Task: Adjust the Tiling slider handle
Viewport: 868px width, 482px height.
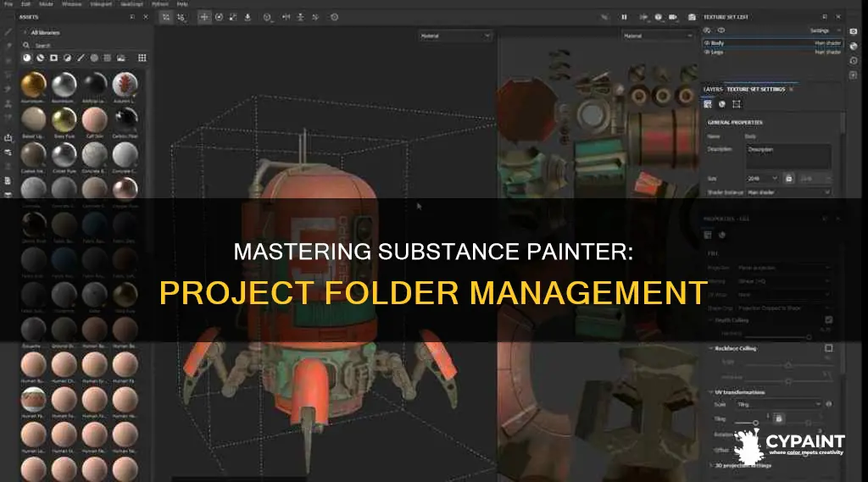Action: 755,423
